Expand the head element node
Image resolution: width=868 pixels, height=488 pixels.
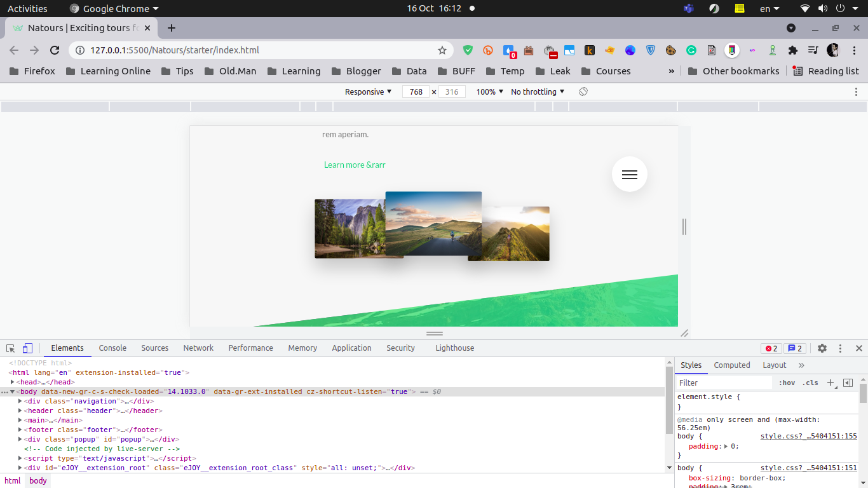pyautogui.click(x=12, y=383)
